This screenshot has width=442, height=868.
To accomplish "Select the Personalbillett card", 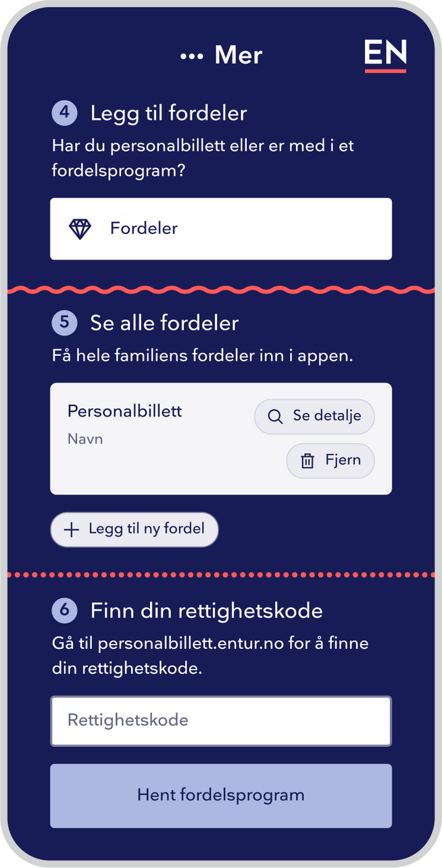I will 135,438.
